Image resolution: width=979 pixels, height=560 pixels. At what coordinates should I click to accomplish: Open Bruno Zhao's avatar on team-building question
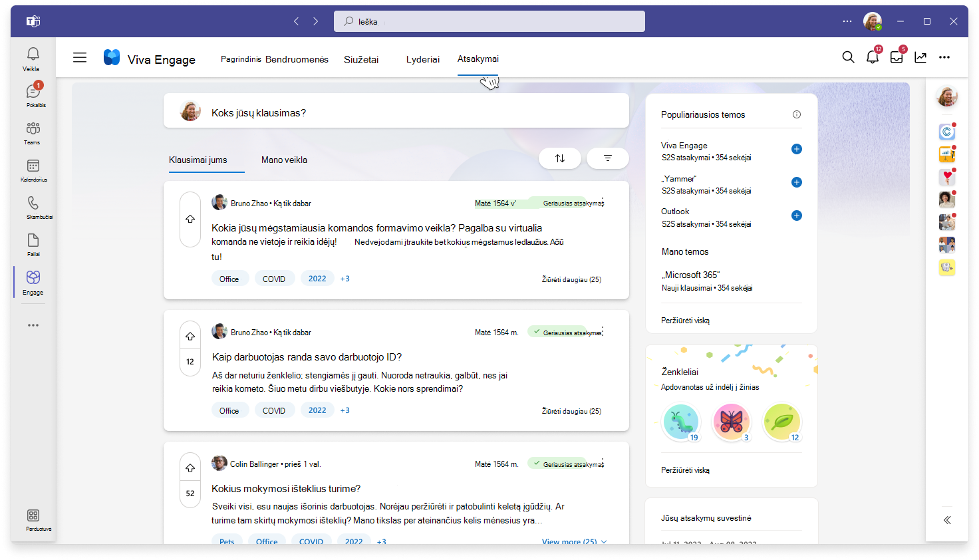[219, 202]
